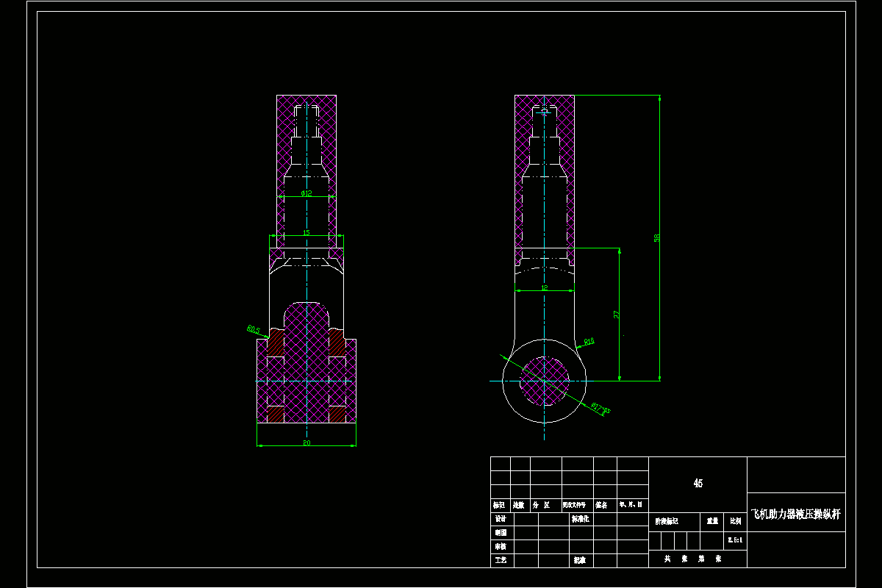
Task: Click the R10 radius dimension label
Action: [x=589, y=341]
